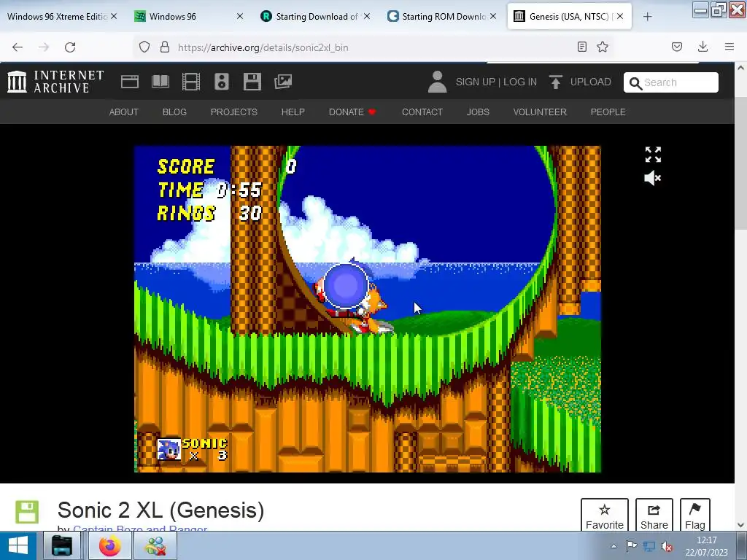Image resolution: width=747 pixels, height=560 pixels.
Task: Toggle reader view icon
Action: (581, 47)
